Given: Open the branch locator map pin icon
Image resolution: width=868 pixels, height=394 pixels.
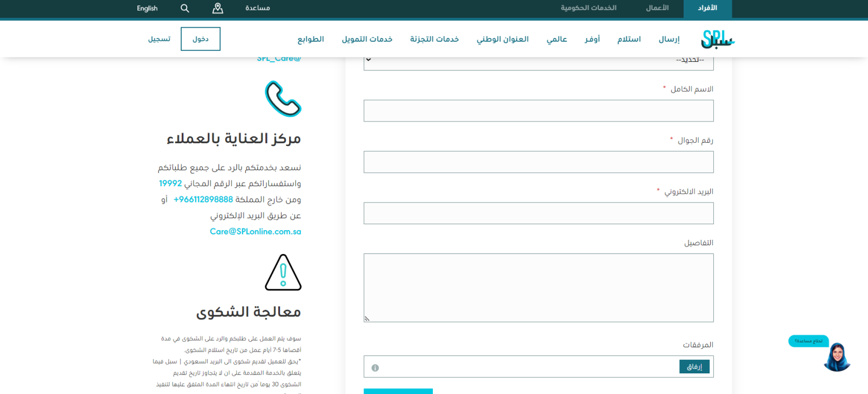Looking at the screenshot, I should 218,8.
